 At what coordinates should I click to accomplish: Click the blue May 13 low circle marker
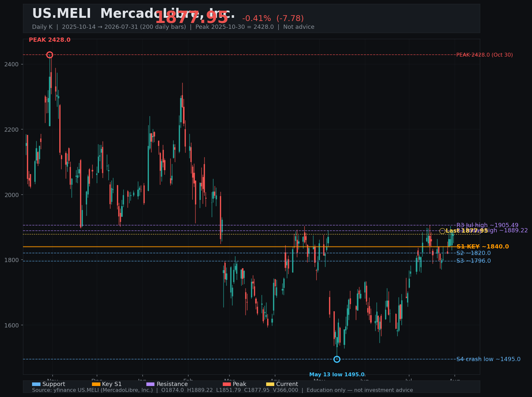pos(337,359)
